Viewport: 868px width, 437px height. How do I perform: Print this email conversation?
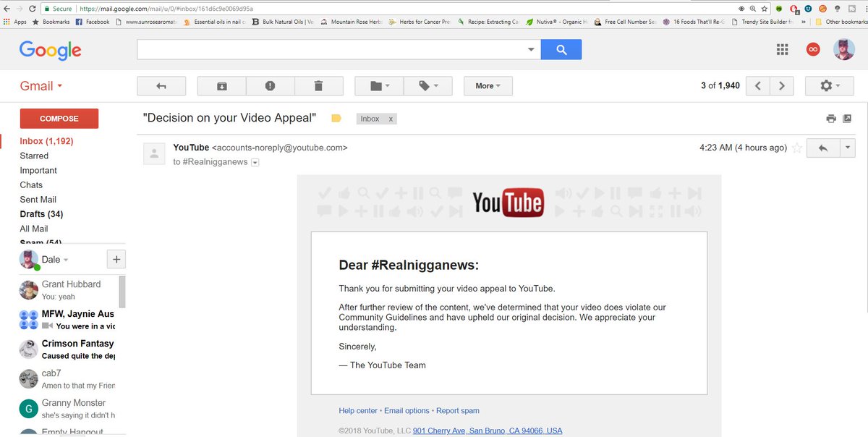831,119
